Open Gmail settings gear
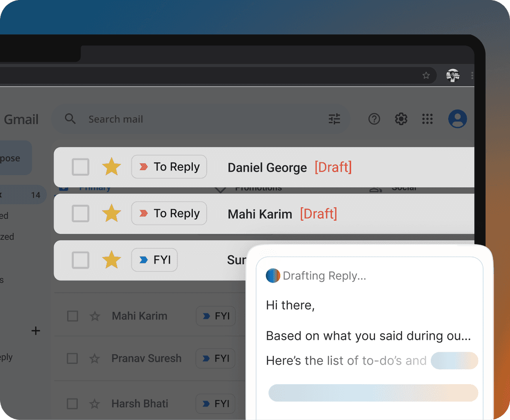The height and width of the screenshot is (420, 510). click(x=401, y=119)
